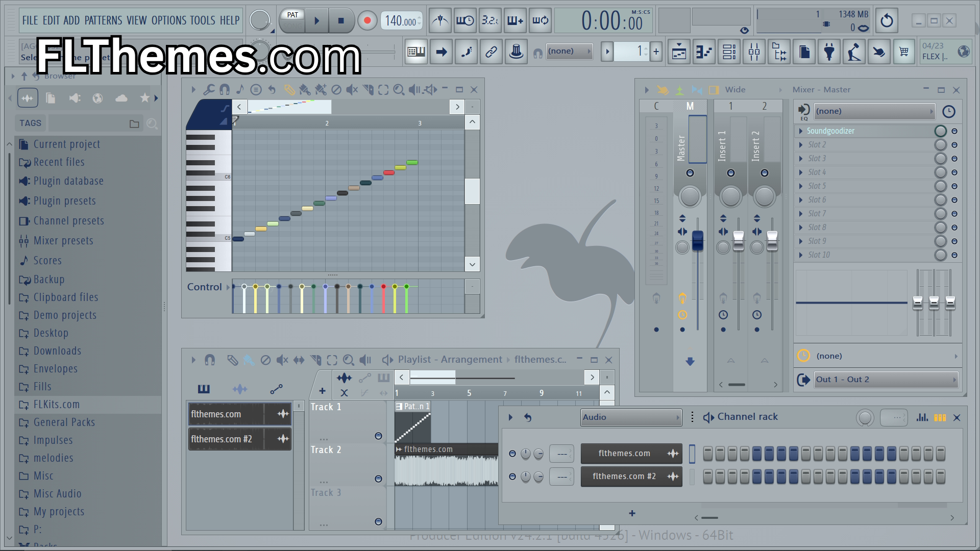Open Plugin database folder
The height and width of the screenshot is (551, 980).
click(x=68, y=181)
